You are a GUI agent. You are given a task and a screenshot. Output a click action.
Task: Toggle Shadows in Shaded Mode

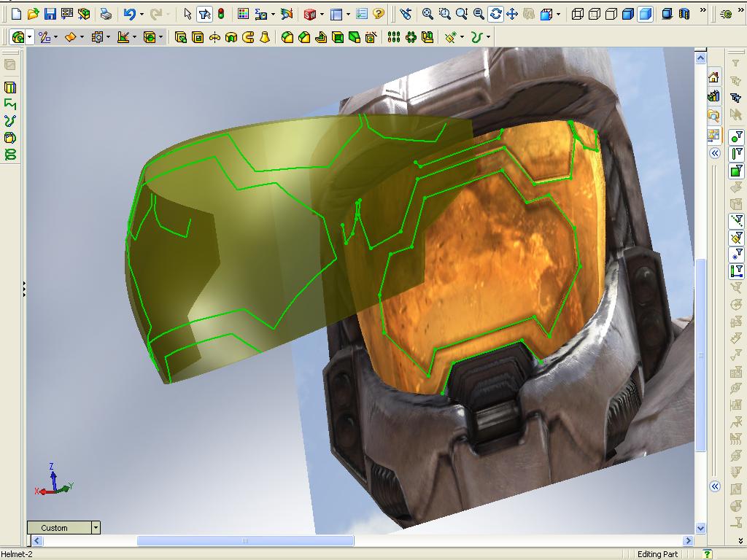click(667, 14)
